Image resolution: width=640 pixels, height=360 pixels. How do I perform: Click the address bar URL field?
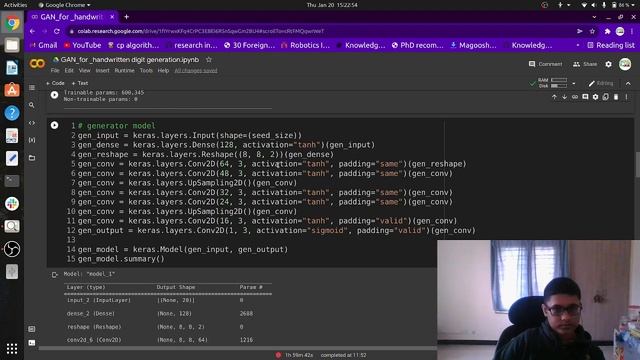coord(320,31)
